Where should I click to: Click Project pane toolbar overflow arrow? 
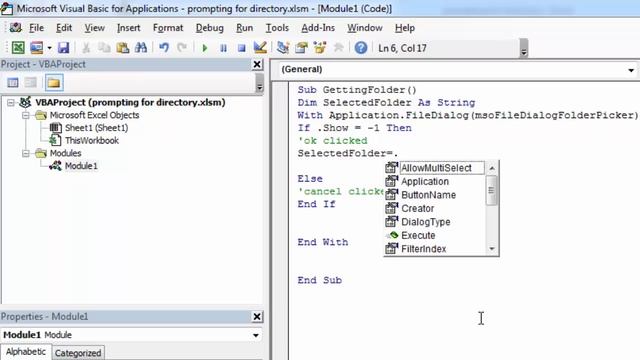(259, 84)
